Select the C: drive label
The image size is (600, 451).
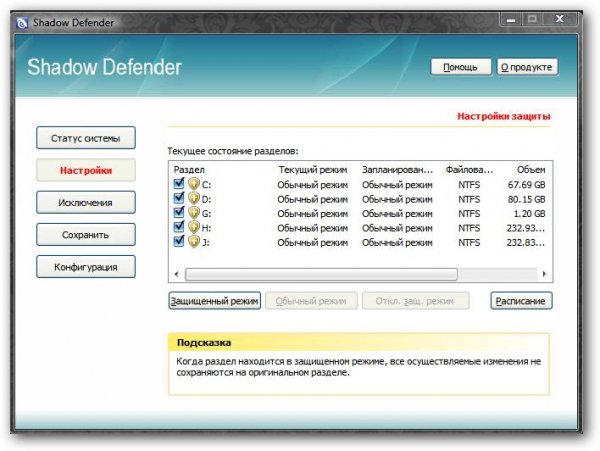(206, 185)
